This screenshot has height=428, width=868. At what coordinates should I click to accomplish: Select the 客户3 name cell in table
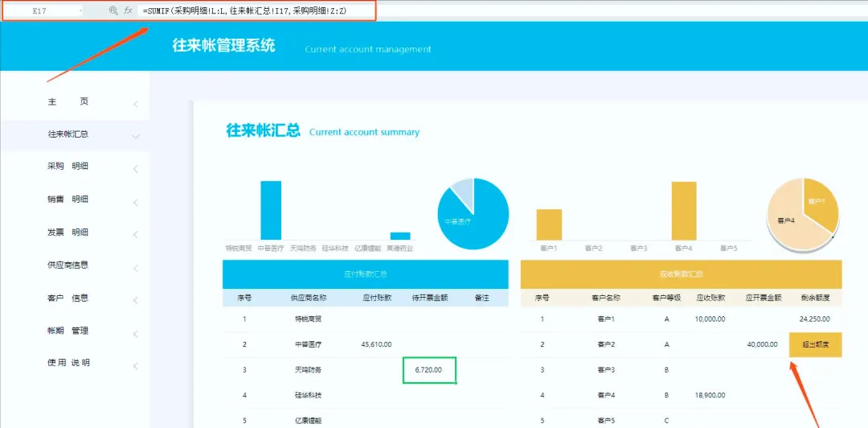pos(606,370)
